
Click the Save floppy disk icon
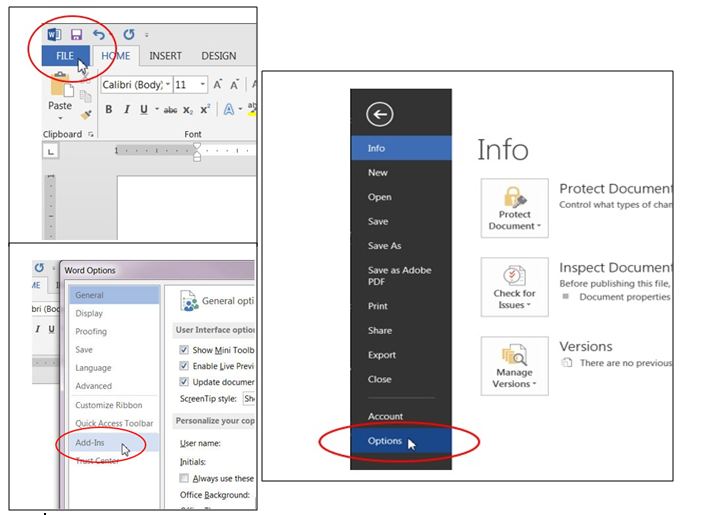coord(76,34)
